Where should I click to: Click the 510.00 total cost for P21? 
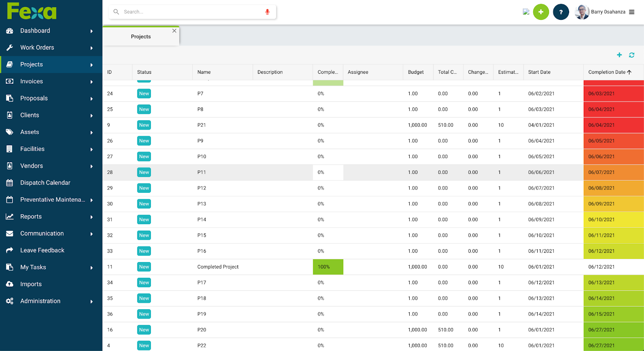pyautogui.click(x=448, y=125)
